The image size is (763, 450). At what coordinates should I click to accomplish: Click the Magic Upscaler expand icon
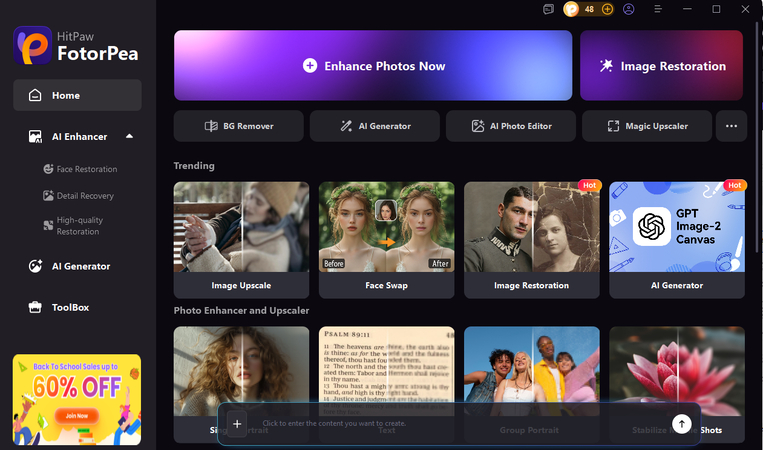(x=614, y=126)
